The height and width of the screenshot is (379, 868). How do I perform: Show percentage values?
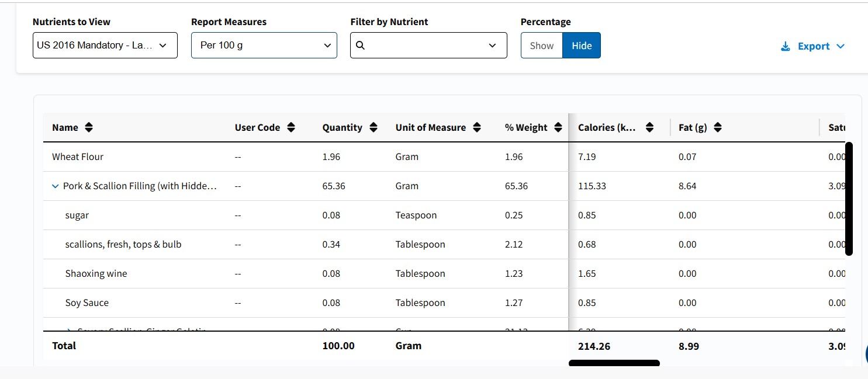pyautogui.click(x=542, y=46)
